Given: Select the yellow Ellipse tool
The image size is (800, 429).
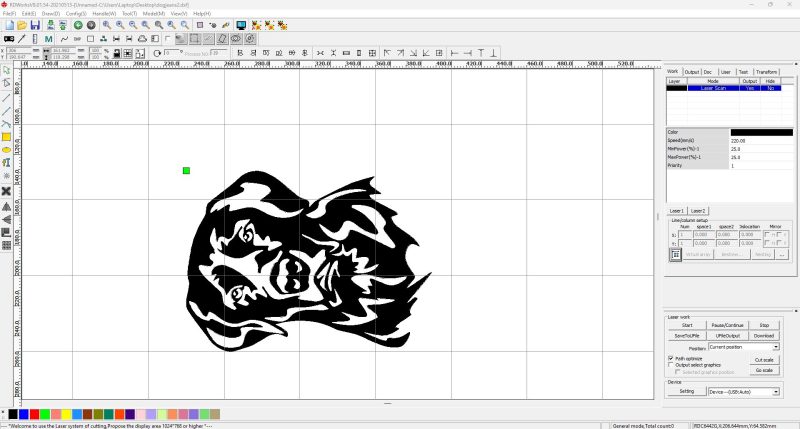Looking at the screenshot, I should 6,150.
